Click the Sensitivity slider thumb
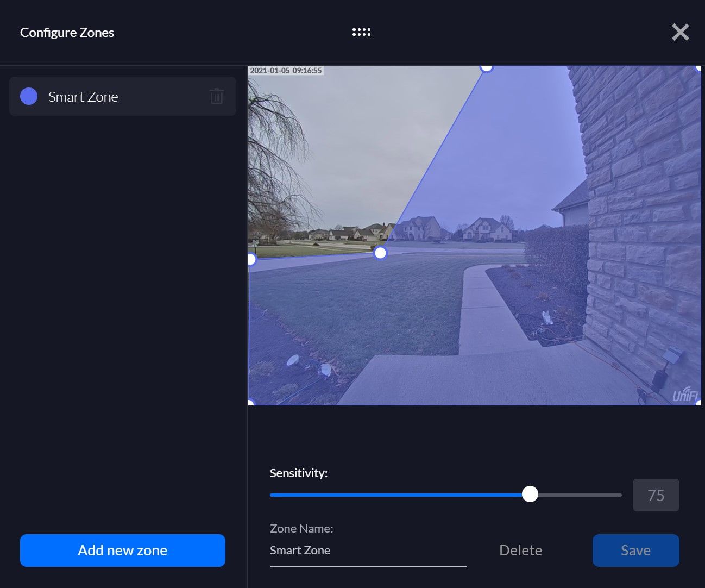 (x=530, y=495)
